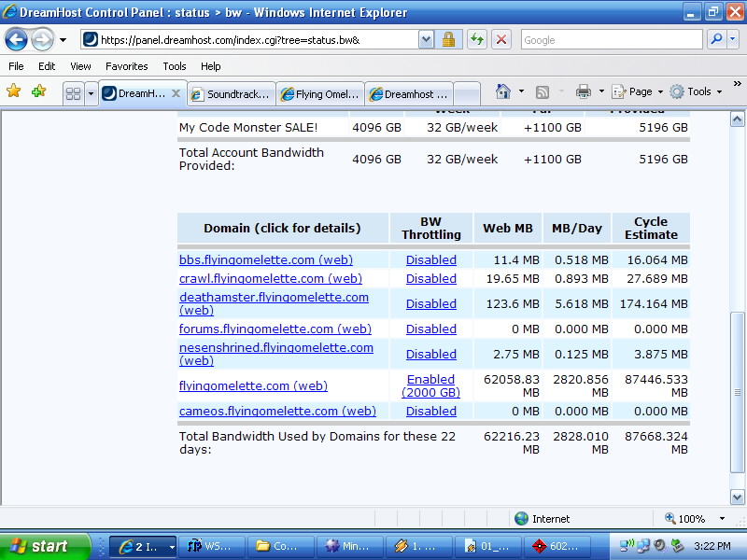Viewport: 747px width, 560px height.
Task: Open the Page command bar menu
Action: click(638, 91)
